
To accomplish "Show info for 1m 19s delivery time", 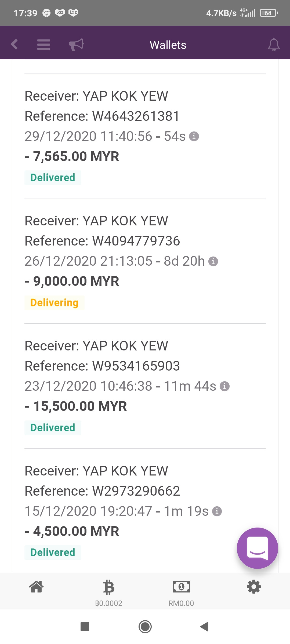I will coord(217,511).
